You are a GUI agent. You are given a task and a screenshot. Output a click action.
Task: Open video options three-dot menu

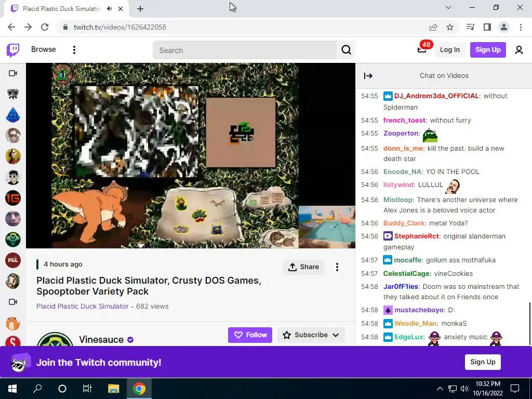pyautogui.click(x=337, y=267)
